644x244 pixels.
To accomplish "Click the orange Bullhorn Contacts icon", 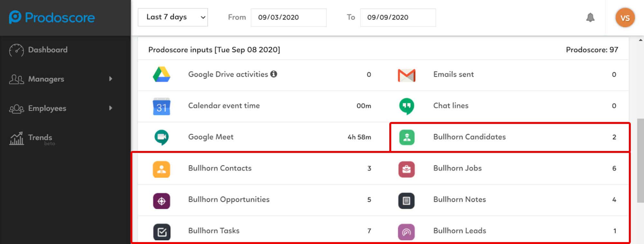I will click(161, 169).
